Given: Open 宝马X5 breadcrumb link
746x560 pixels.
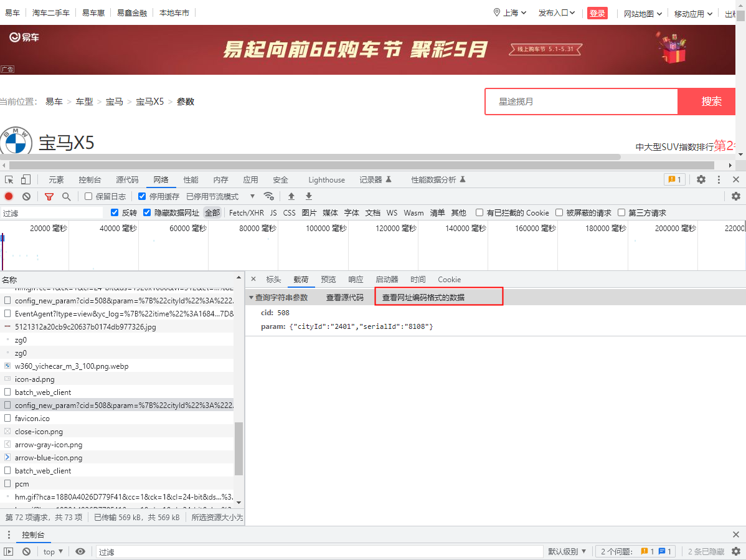Looking at the screenshot, I should 150,102.
